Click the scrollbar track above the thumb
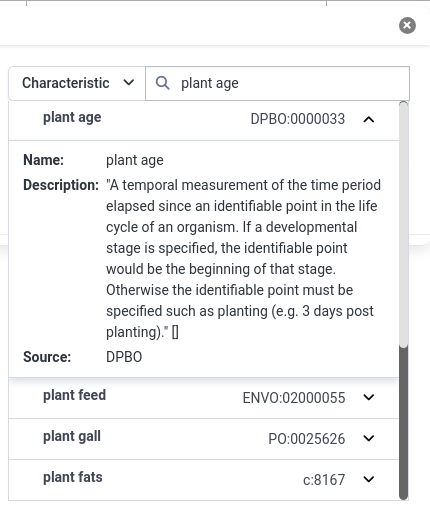 pos(403,224)
